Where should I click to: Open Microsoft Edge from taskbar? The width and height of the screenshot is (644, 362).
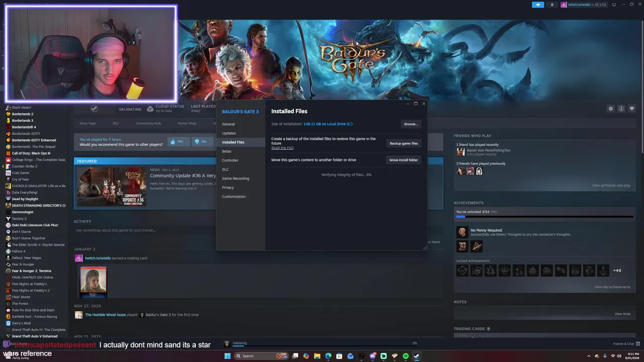[328, 356]
